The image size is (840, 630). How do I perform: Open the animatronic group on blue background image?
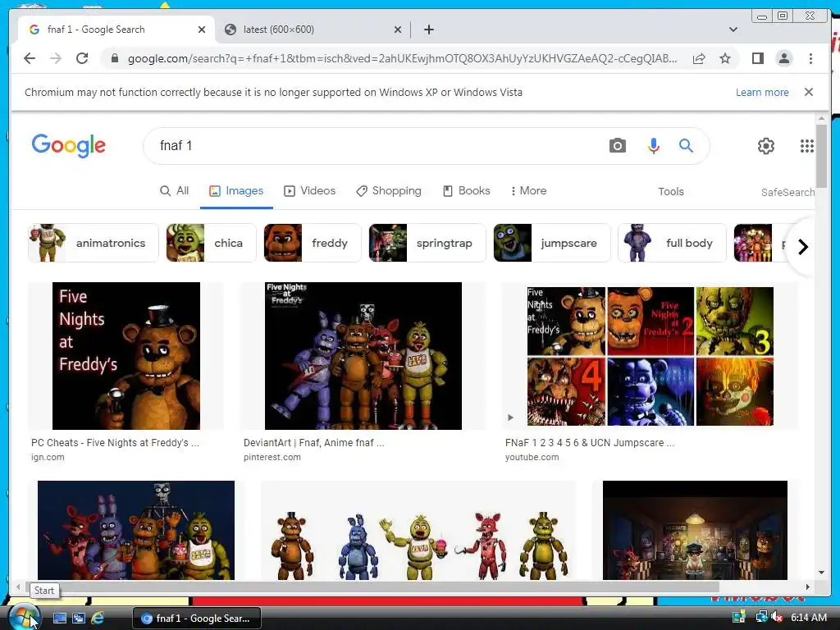136,531
